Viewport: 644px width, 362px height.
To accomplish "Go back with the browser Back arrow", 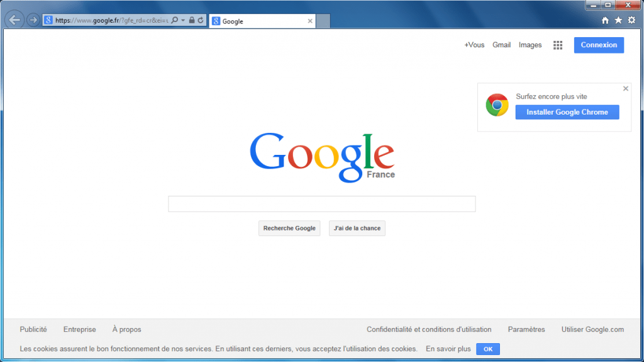I will click(x=14, y=20).
